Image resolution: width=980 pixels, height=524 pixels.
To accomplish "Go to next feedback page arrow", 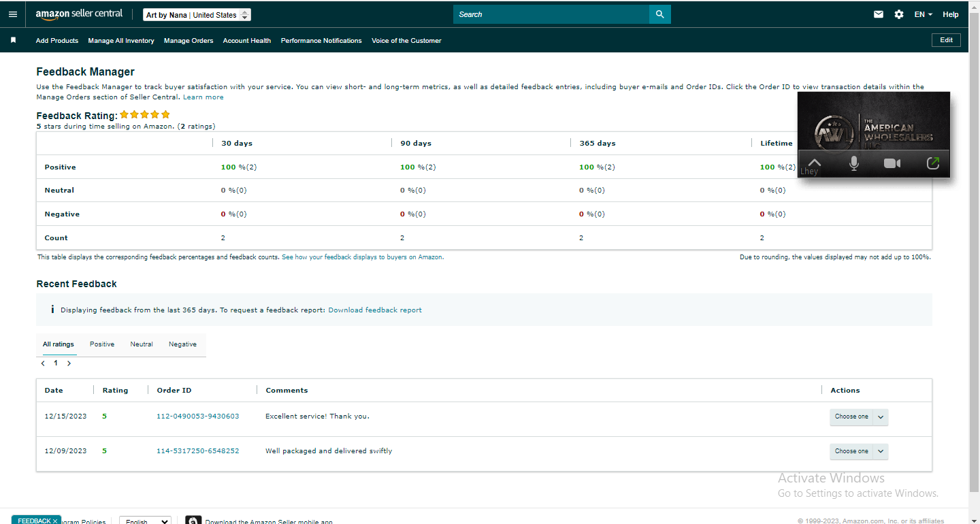I will [x=69, y=363].
